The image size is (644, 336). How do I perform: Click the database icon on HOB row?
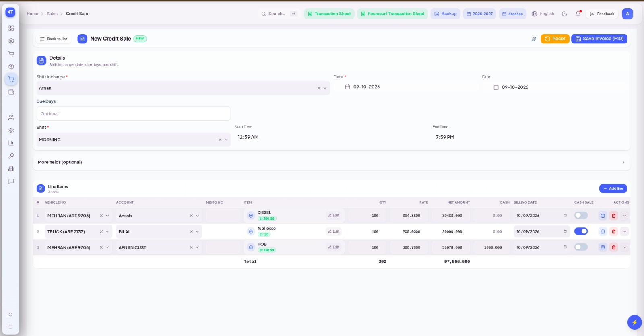(x=603, y=247)
